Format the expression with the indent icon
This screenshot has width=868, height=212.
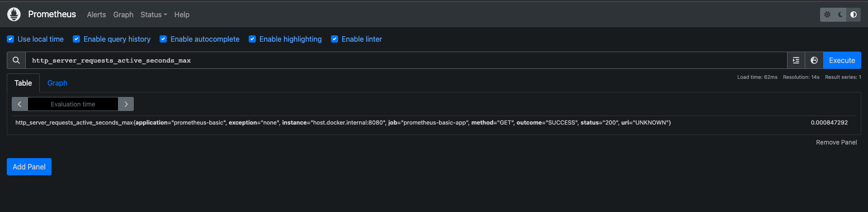(x=796, y=60)
